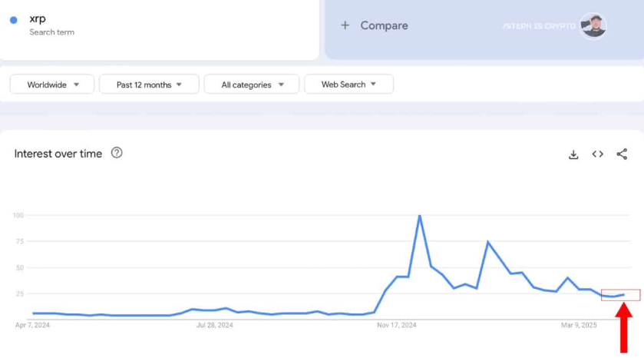Click the Apr 7, 2024 axis label
The height and width of the screenshot is (358, 644).
pos(32,325)
